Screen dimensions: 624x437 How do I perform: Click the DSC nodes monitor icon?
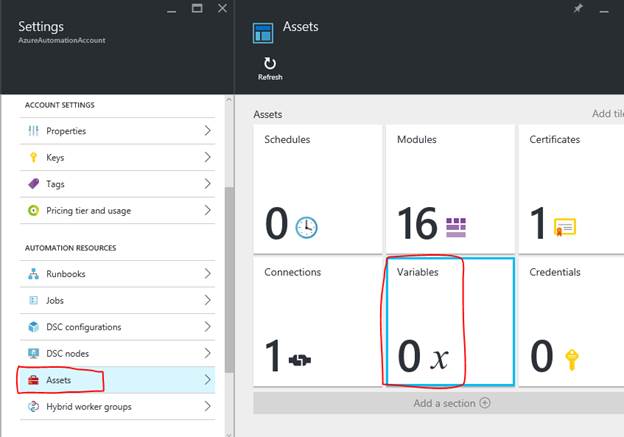(33, 353)
